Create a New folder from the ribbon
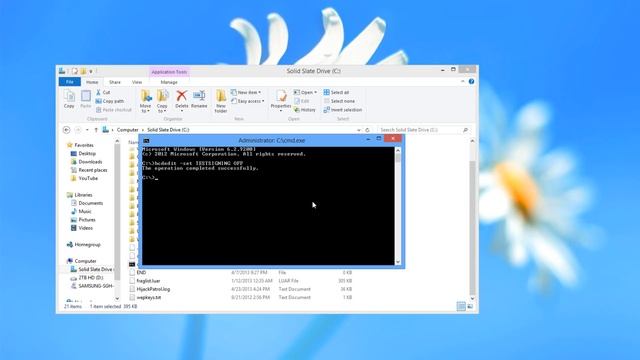 point(221,101)
